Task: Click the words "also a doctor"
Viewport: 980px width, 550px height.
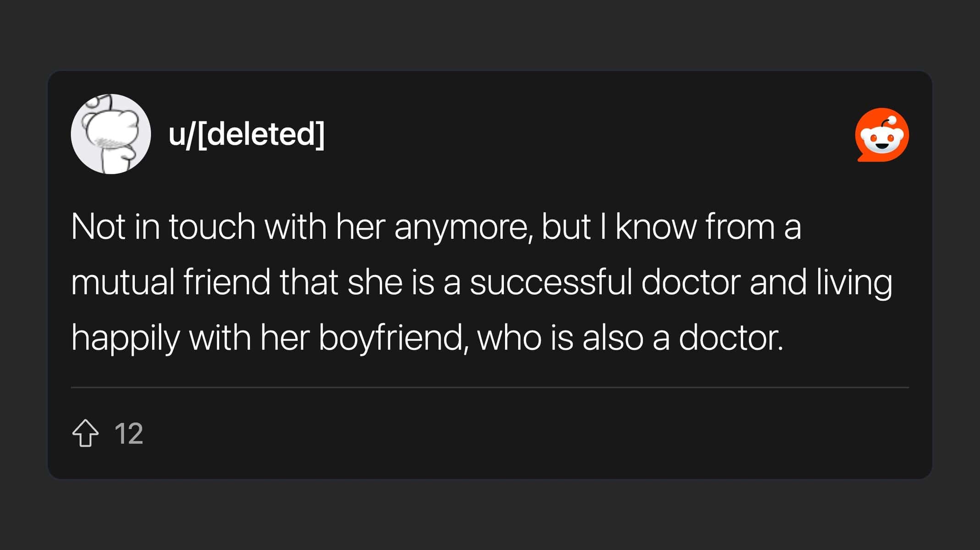Action: pyautogui.click(x=683, y=338)
